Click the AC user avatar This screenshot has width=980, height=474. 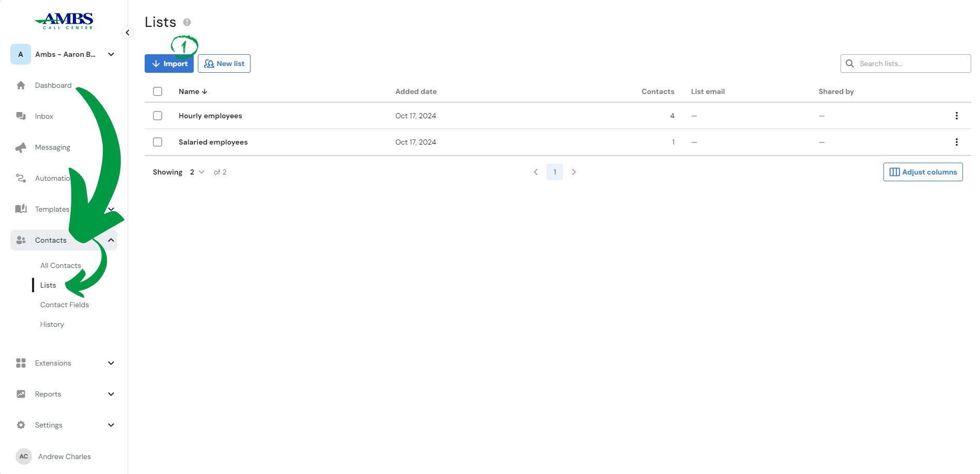point(24,456)
